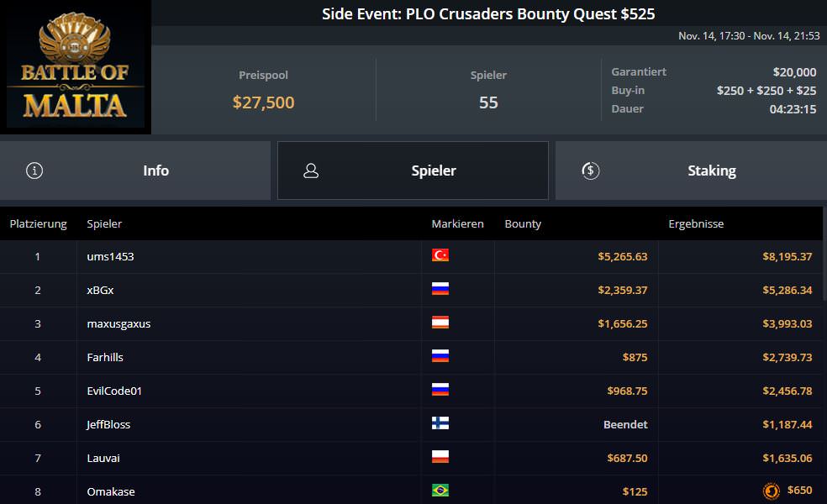Click the staking dollar icon
The image size is (827, 504).
tap(590, 171)
